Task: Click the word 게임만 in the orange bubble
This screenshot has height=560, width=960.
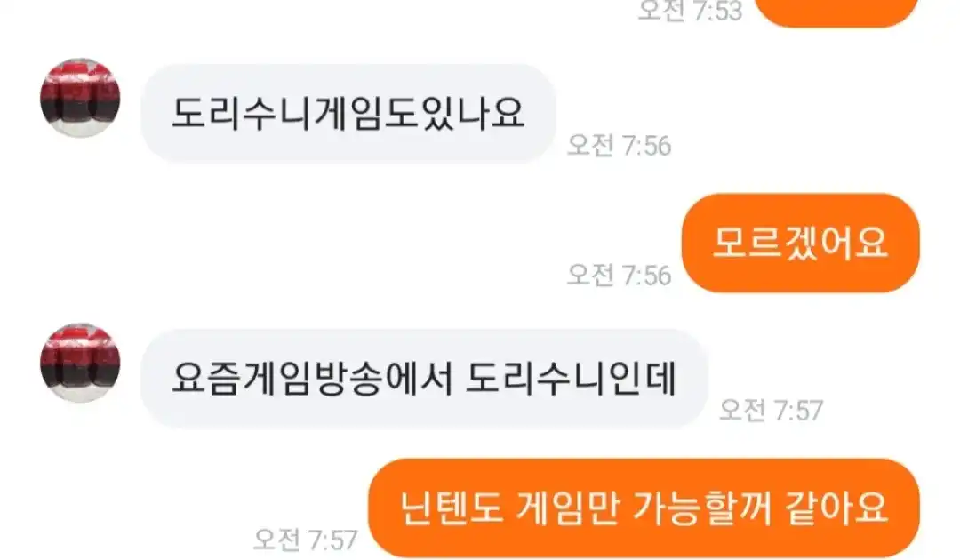Action: [567, 508]
